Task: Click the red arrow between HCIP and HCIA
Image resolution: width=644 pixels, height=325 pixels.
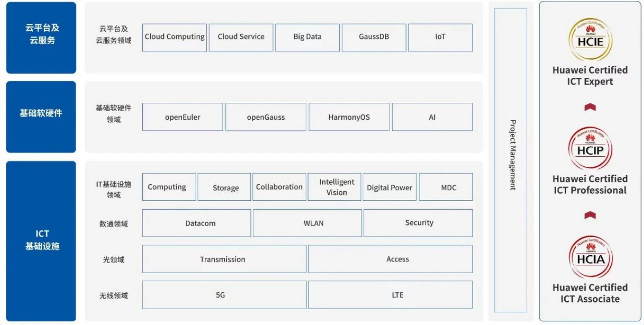Action: tap(590, 215)
